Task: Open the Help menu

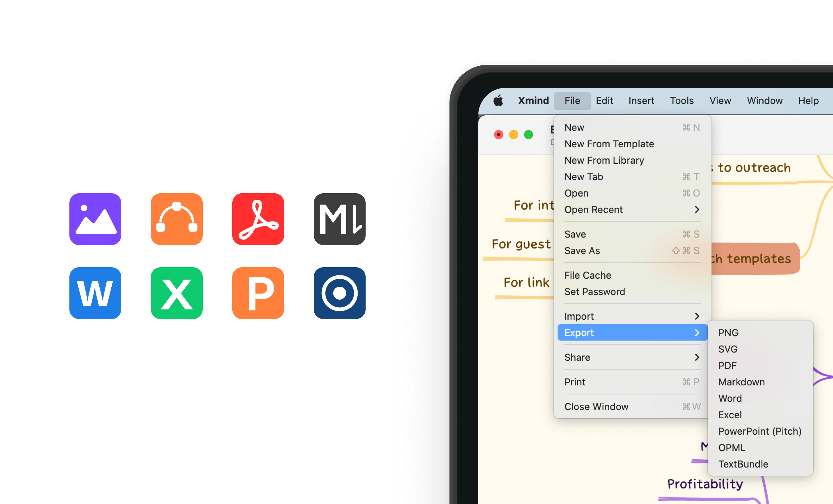Action: pos(808,101)
